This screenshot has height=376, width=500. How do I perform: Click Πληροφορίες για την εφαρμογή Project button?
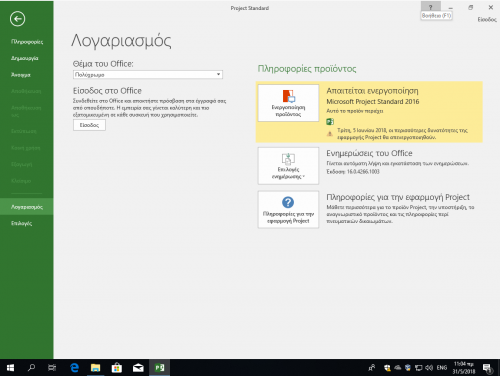point(288,209)
